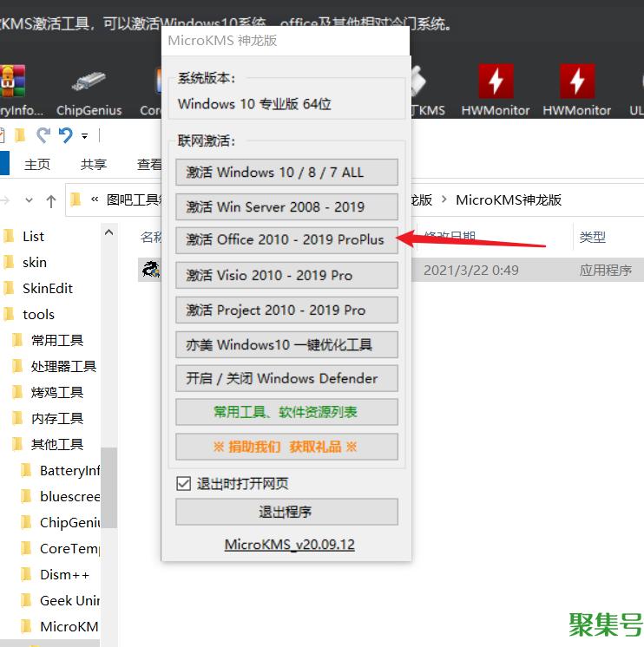Open the 其他工具 folder
The width and height of the screenshot is (644, 647).
57,444
